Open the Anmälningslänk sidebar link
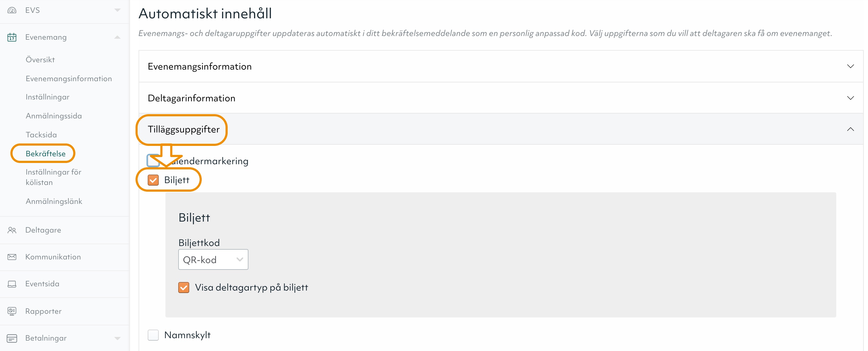Screen dimensions: 868x351 click(54, 201)
